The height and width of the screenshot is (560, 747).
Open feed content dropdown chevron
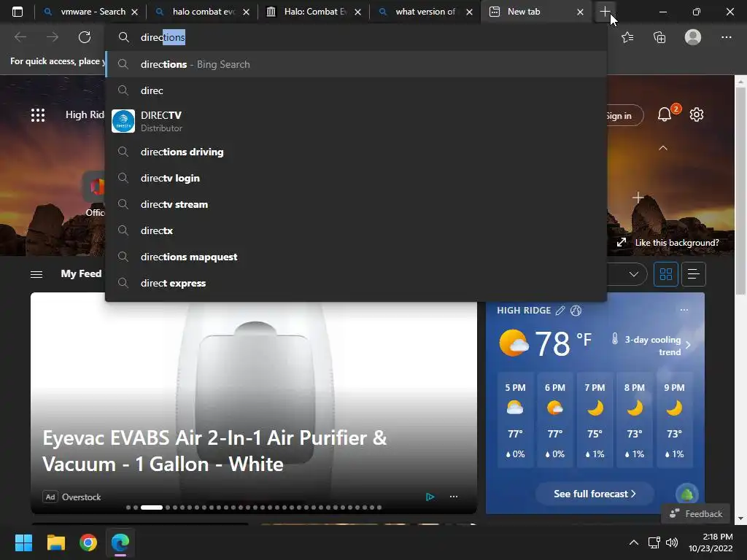pyautogui.click(x=633, y=274)
